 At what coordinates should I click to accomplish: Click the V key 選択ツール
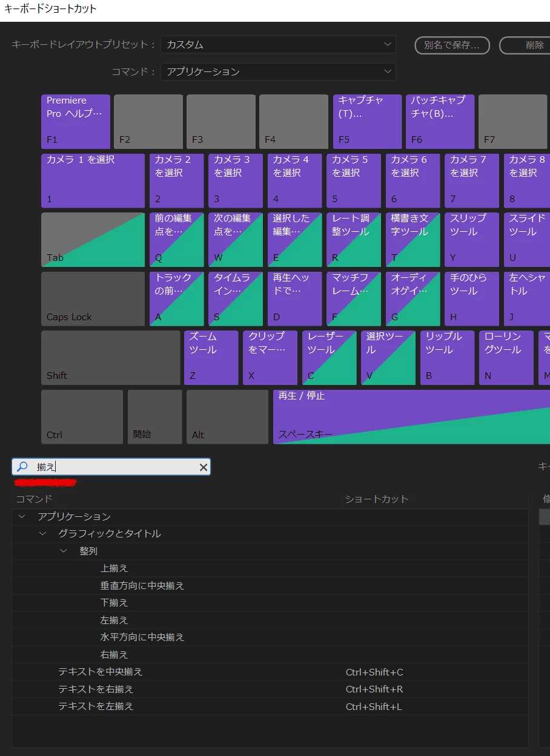388,358
